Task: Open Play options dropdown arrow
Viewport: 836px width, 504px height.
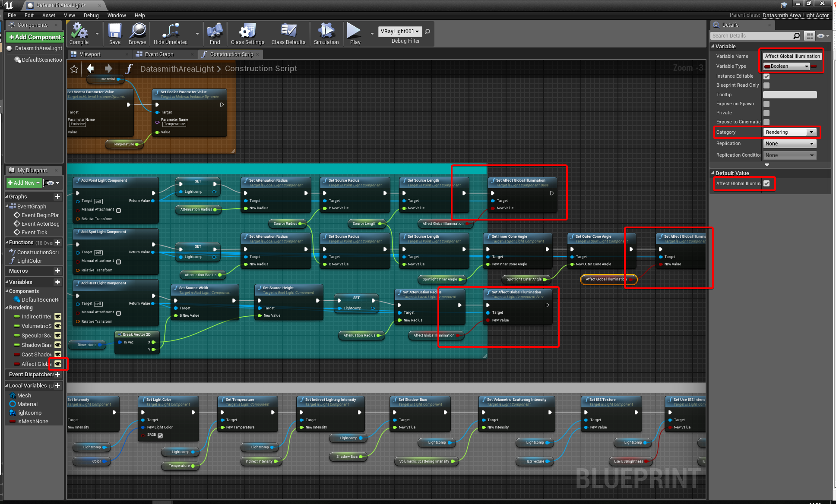Action: click(x=372, y=34)
